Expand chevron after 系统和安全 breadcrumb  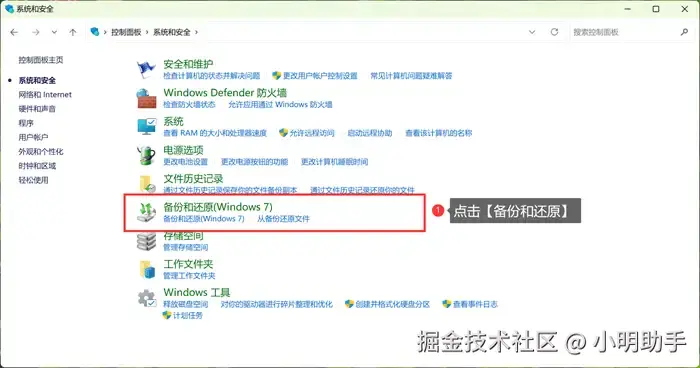tap(196, 32)
